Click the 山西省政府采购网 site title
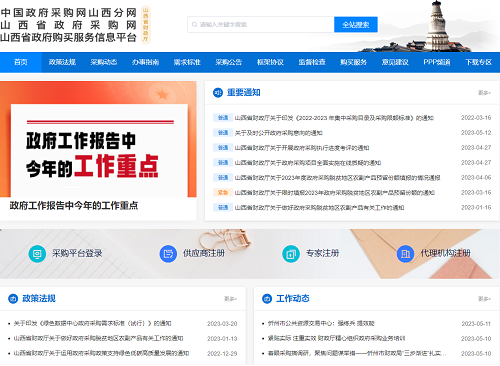 point(68,25)
